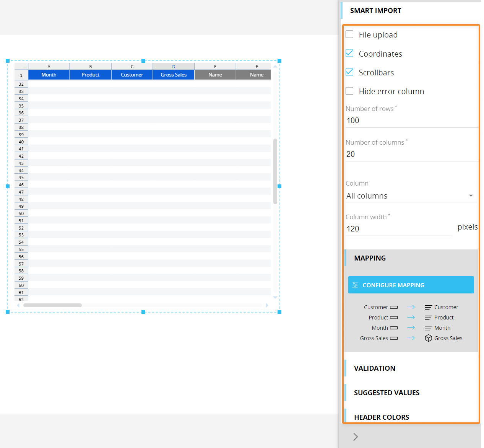Click the CONFIGURE MAPPING button
Image resolution: width=484 pixels, height=448 pixels.
(x=411, y=285)
